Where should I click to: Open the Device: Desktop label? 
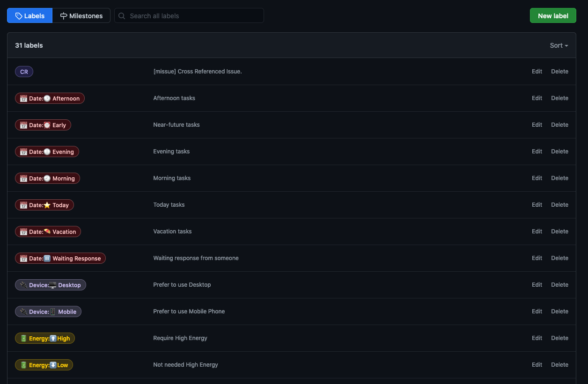tap(51, 285)
